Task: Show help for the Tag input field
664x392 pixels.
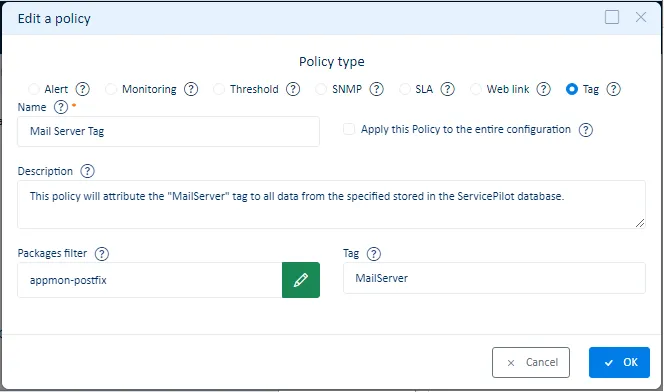Action: coord(374,254)
